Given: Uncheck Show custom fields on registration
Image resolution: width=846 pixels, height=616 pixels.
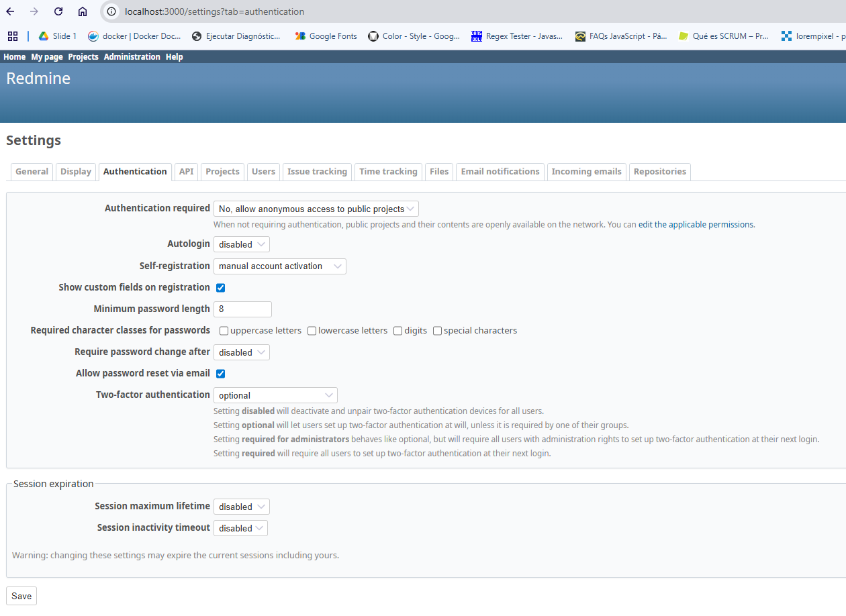Looking at the screenshot, I should (x=220, y=288).
